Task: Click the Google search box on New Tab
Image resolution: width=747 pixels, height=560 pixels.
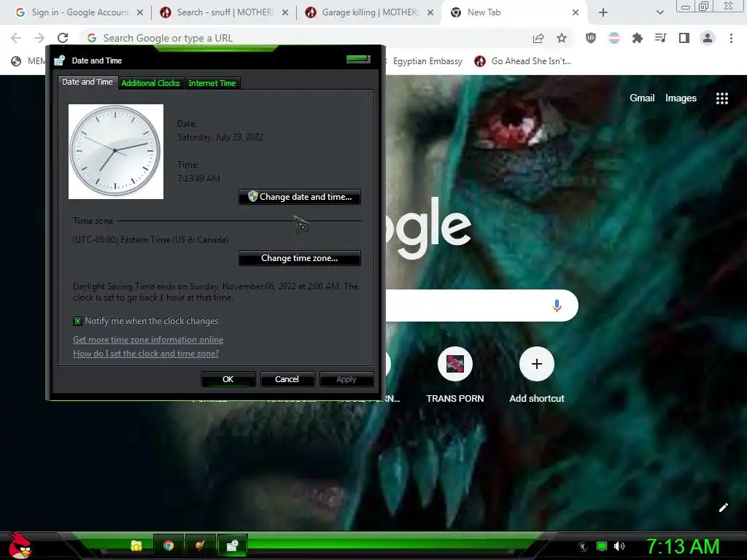Action: [481, 306]
